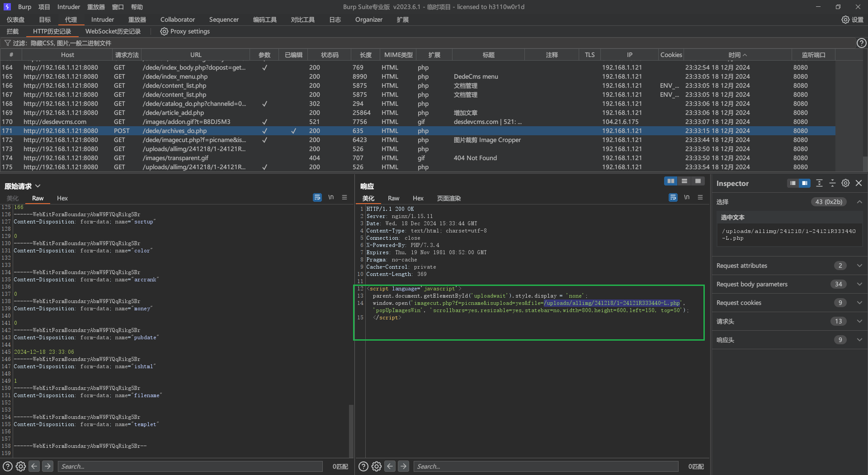Collapse all Inspector sections icon
This screenshot has height=475, width=868.
point(832,183)
